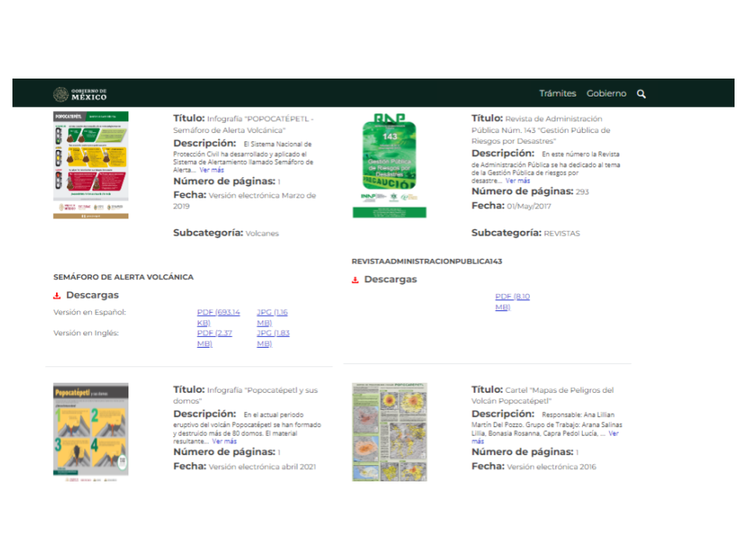Image resolution: width=747 pixels, height=560 pixels.
Task: Click download icon under REVISTAADMINISTRACIONPUBLICA143
Action: point(356,280)
